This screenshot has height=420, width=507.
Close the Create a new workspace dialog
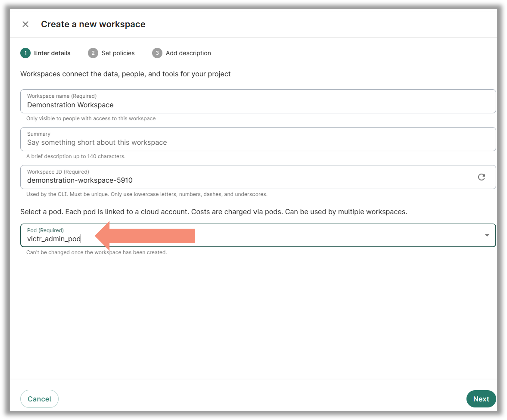click(x=25, y=24)
